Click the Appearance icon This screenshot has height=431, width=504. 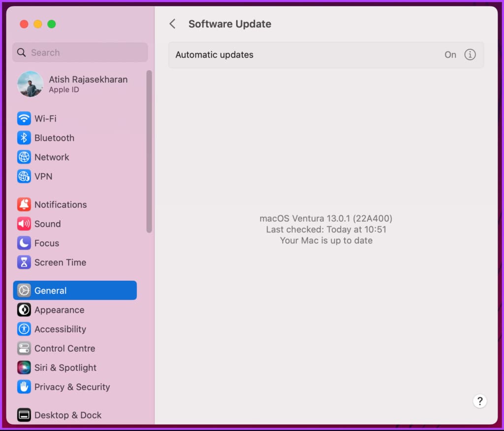pos(24,310)
